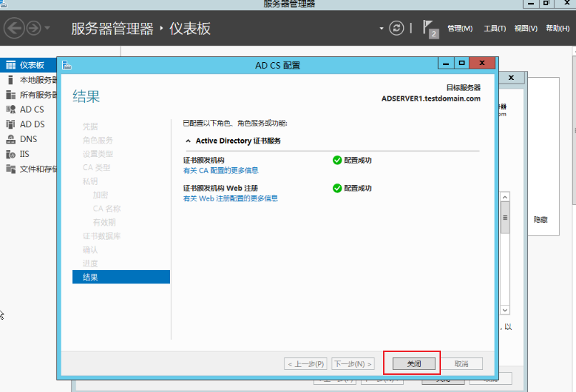Open the notifications flag icon
Image resolution: width=576 pixels, height=392 pixels.
pyautogui.click(x=429, y=29)
